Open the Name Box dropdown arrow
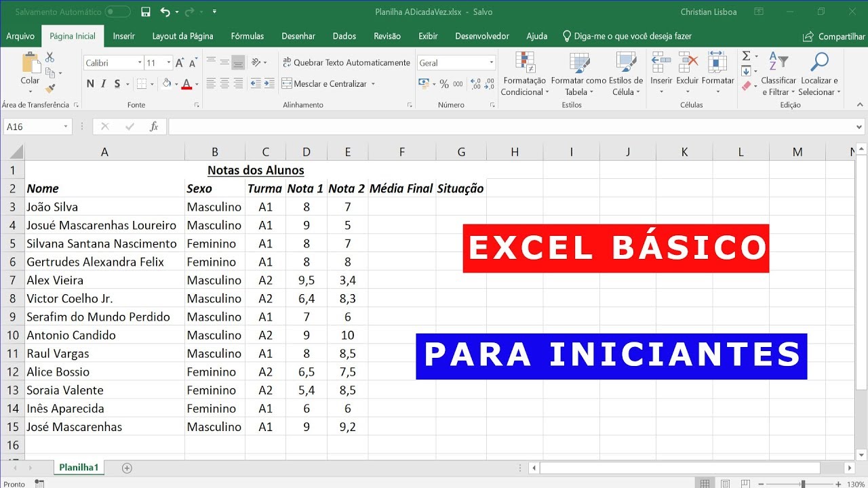This screenshot has height=488, width=868. (x=66, y=127)
